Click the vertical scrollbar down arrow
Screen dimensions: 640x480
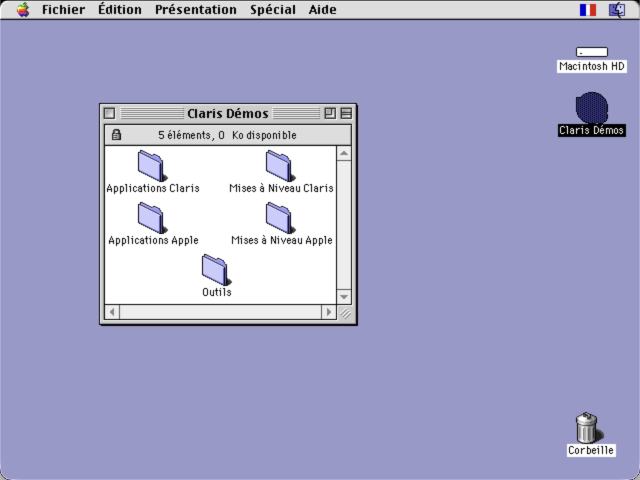pos(344,297)
